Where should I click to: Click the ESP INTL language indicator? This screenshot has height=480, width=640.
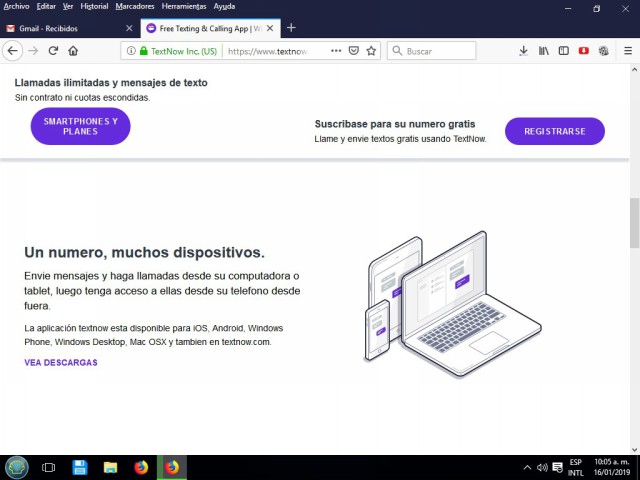(x=576, y=468)
